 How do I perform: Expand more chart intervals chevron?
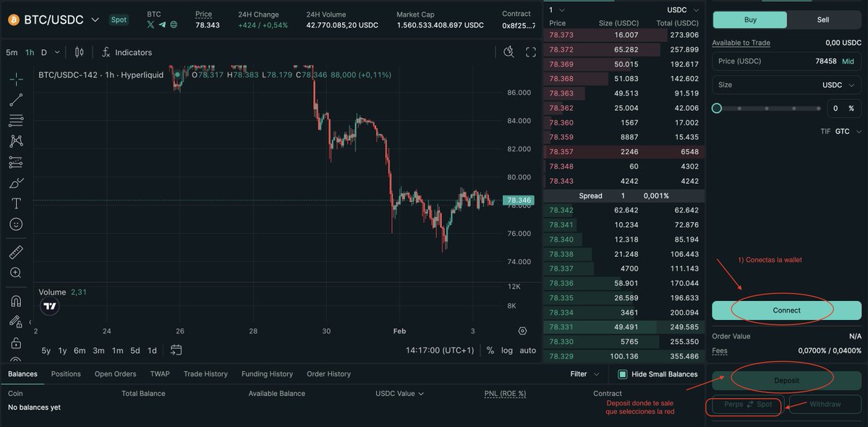click(x=58, y=52)
